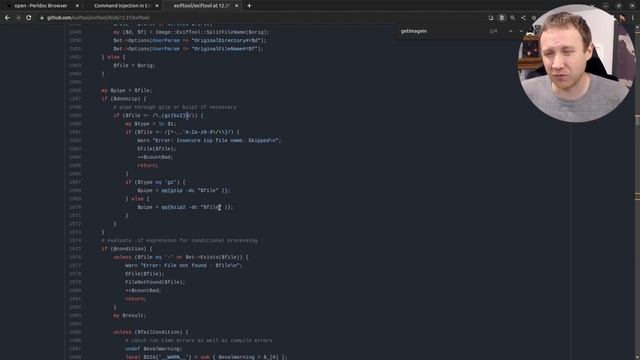This screenshot has width=640, height=360.
Task: Click the 'my $result;' code line
Action: (x=129, y=316)
